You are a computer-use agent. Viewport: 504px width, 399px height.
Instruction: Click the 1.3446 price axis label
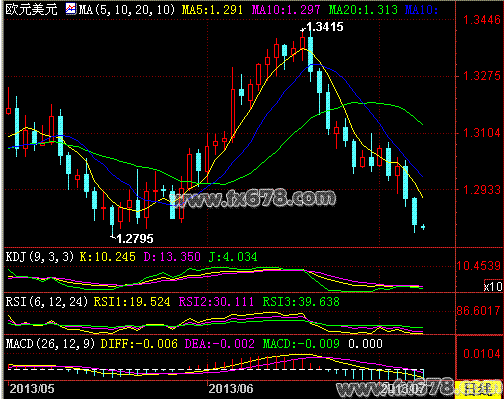click(x=482, y=20)
